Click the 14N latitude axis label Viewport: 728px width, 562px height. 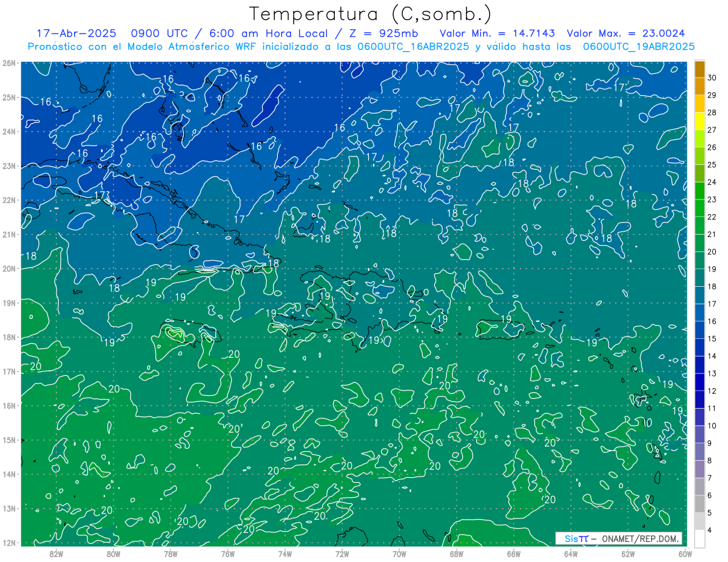[8, 474]
